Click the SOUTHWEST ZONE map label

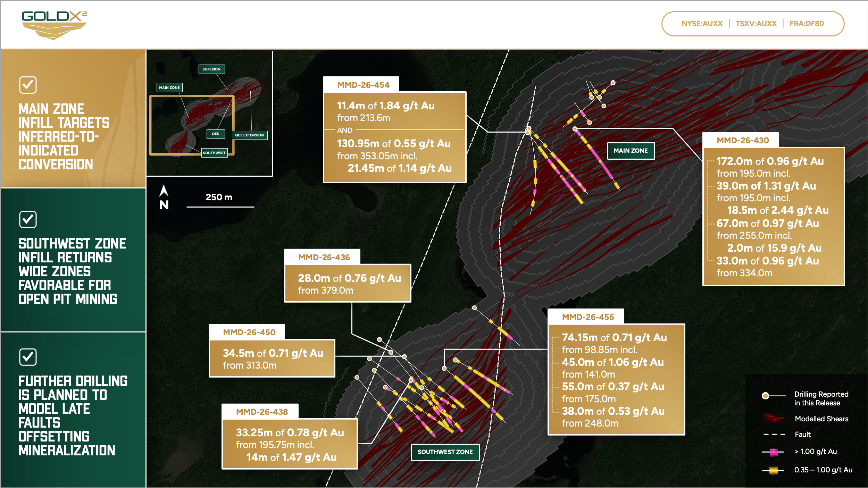coord(445,452)
